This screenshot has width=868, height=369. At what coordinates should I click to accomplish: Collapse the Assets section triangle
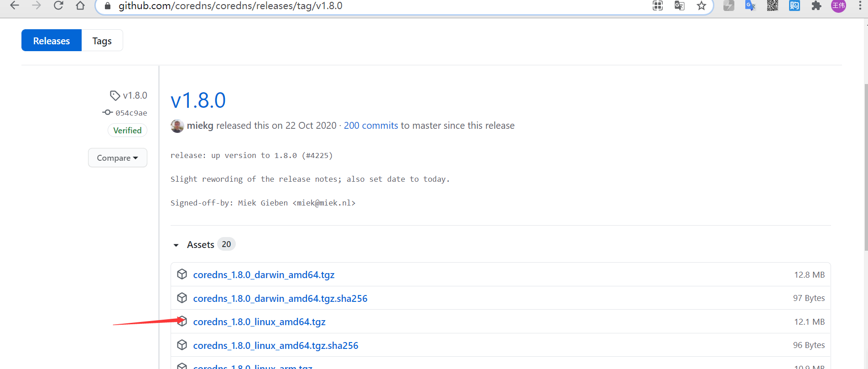[176, 245]
